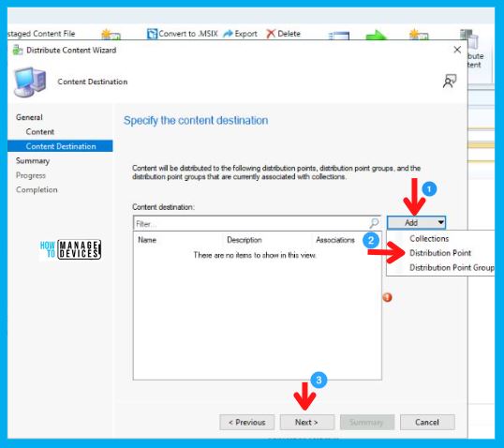Screen dimensions: 504x448
Task: Click the feedback person icon in wizard header
Action: click(x=450, y=81)
